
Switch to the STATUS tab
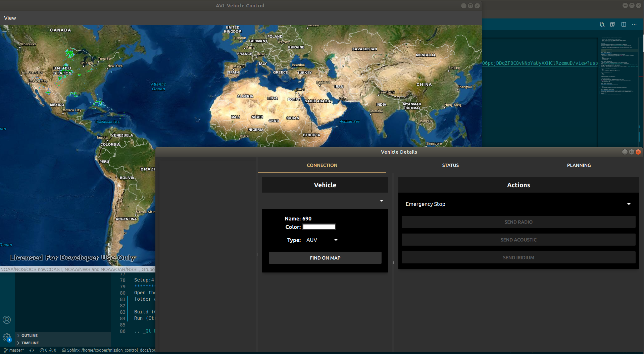tap(450, 165)
